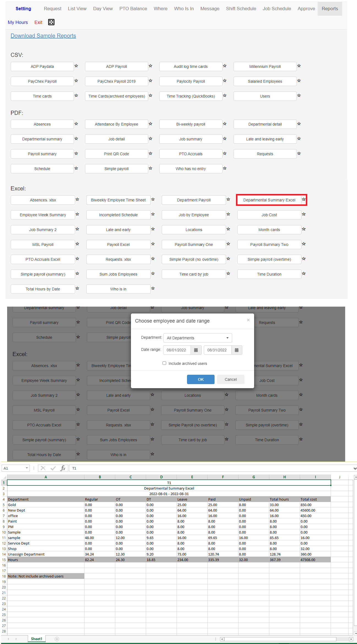Screen dimensions: 357x644
Task: Add a new sheet with plus icon
Action: (x=57, y=639)
